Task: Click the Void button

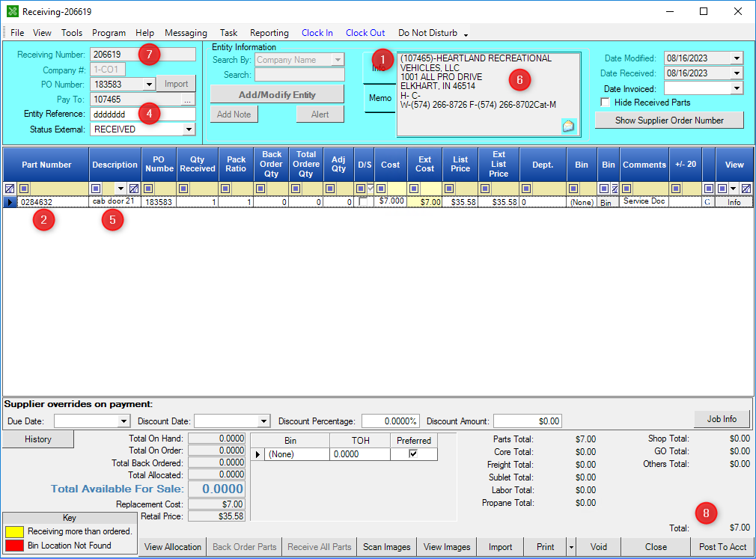Action: 599,547
